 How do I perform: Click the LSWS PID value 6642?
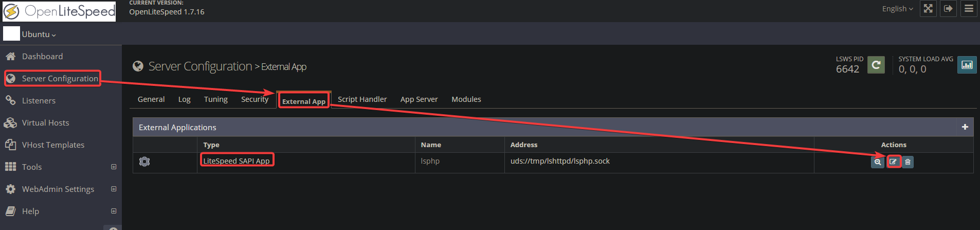click(847, 69)
